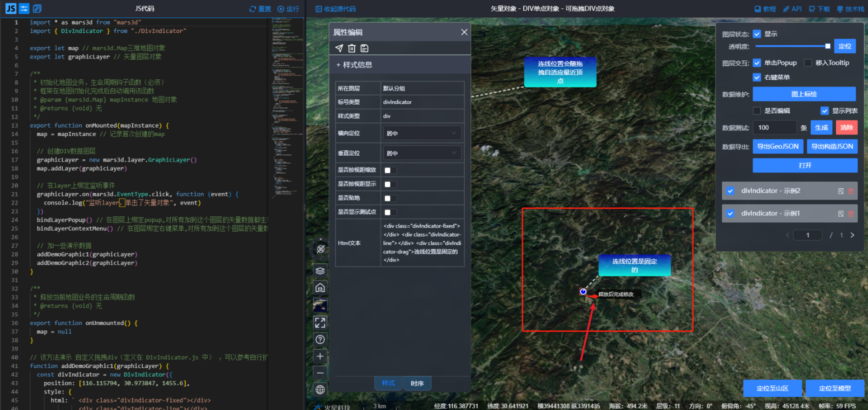
Task: Click edit icon for divIndicator - 示例1
Action: [841, 213]
